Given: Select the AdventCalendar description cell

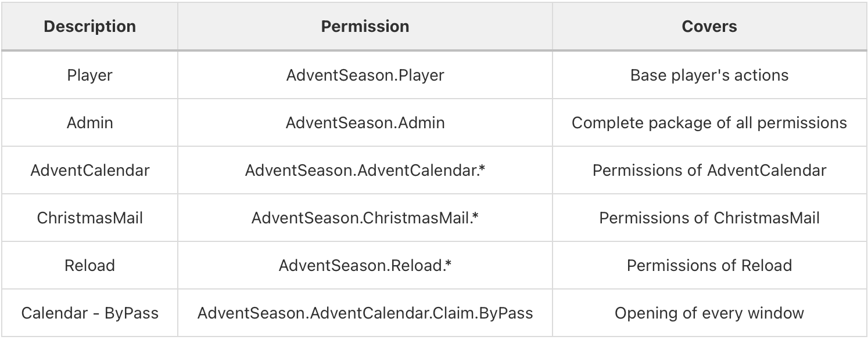Looking at the screenshot, I should tap(89, 171).
